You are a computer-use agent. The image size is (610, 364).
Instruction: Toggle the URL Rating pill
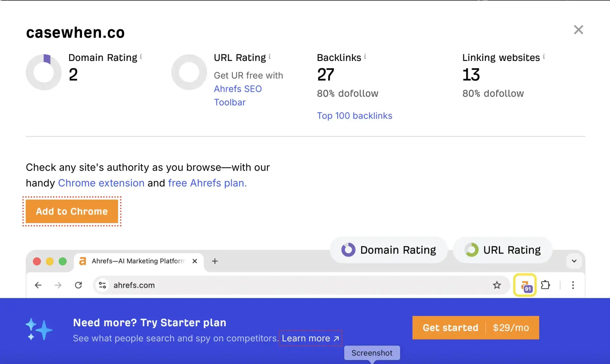pyautogui.click(x=503, y=250)
